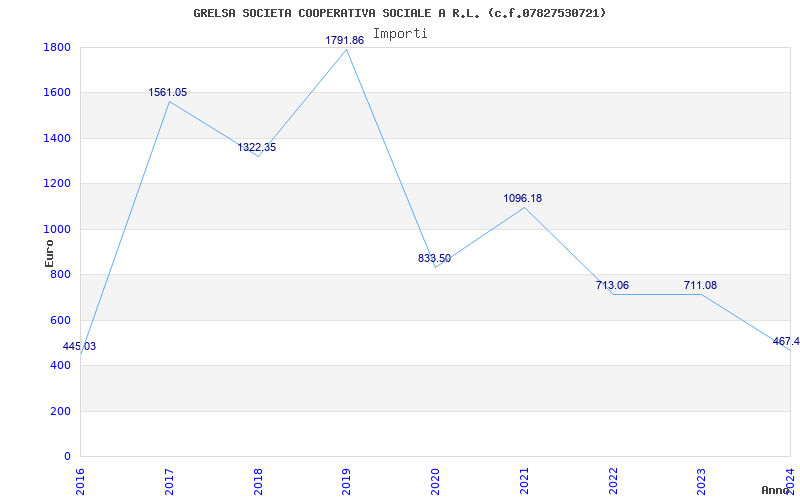
Task: Click the 2020 x-axis year label
Action: (x=436, y=481)
